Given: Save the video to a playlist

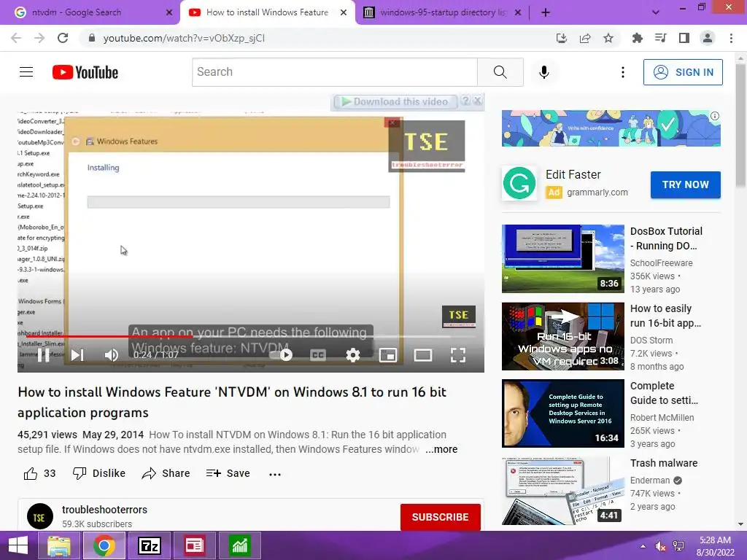Looking at the screenshot, I should click(228, 473).
